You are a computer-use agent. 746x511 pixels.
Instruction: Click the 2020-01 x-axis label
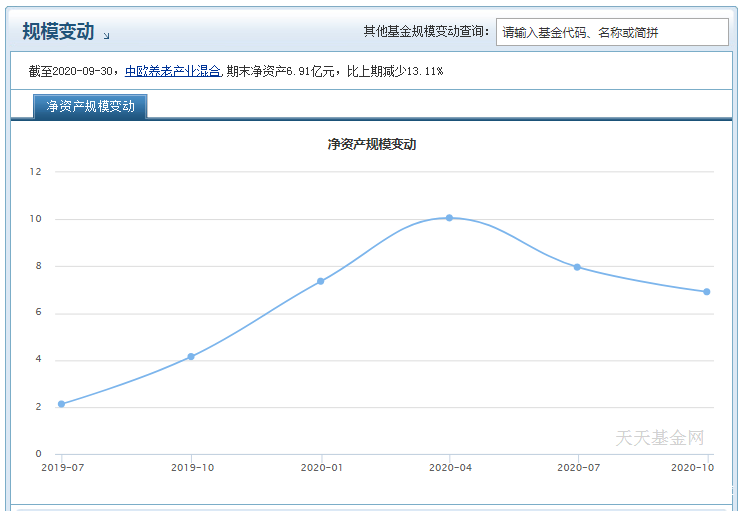[322, 468]
